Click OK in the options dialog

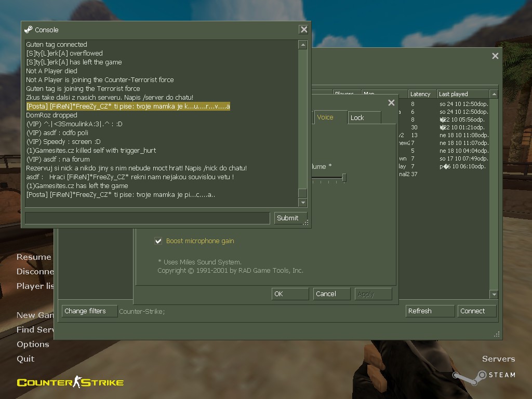290,294
